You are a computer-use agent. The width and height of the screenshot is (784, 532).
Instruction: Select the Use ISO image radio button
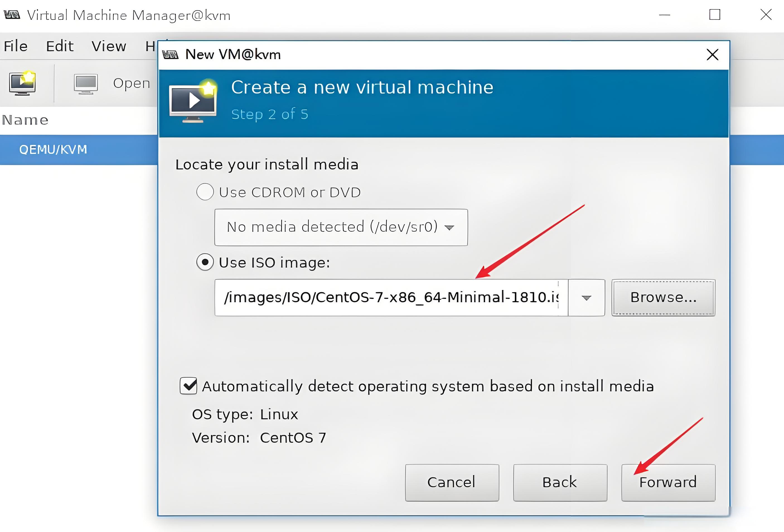point(205,262)
